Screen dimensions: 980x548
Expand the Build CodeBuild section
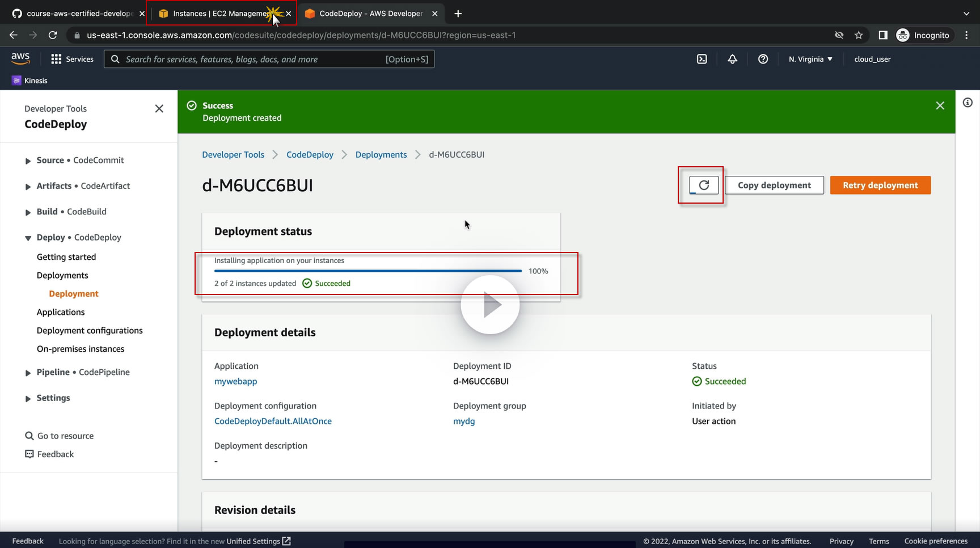click(66, 212)
